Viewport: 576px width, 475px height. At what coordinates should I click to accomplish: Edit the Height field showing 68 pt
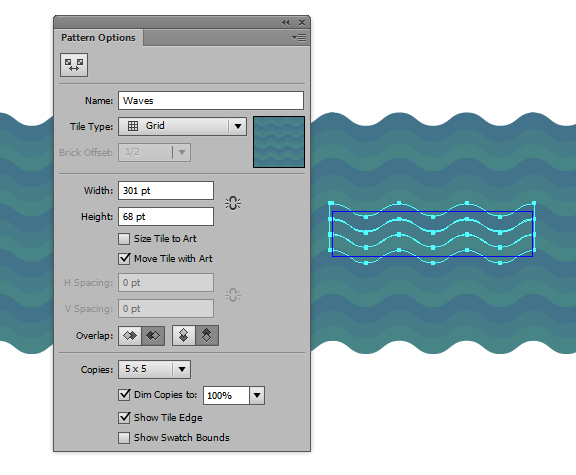click(x=166, y=216)
